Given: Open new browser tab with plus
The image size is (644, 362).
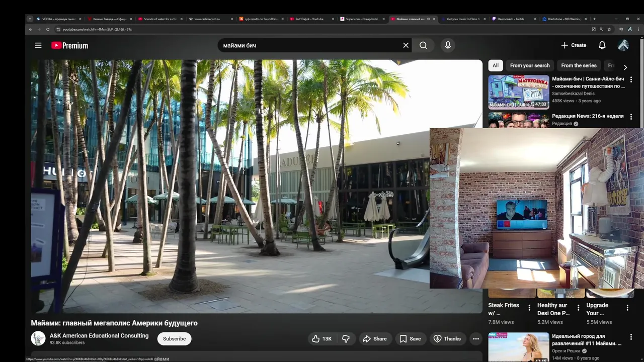Looking at the screenshot, I should 594,19.
